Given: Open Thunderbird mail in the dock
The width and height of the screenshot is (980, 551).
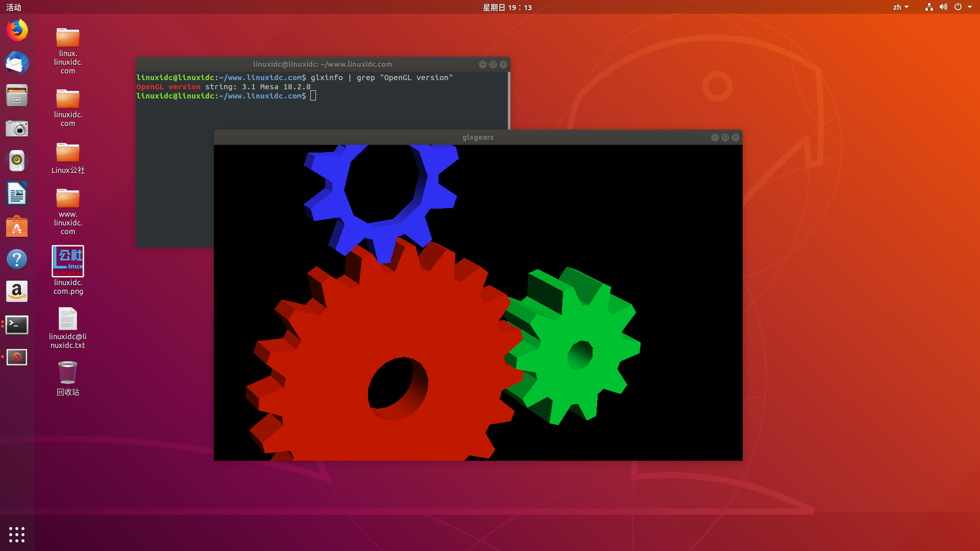Looking at the screenshot, I should pyautogui.click(x=17, y=63).
